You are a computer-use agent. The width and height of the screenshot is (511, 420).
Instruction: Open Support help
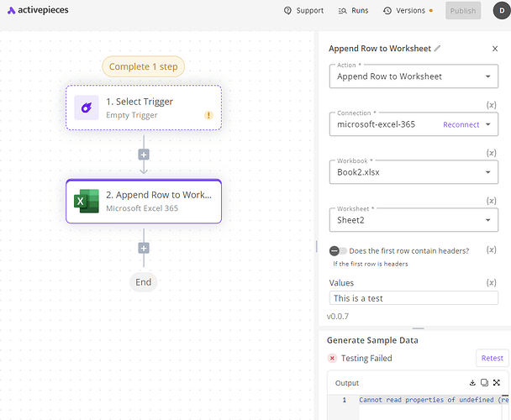pyautogui.click(x=303, y=10)
